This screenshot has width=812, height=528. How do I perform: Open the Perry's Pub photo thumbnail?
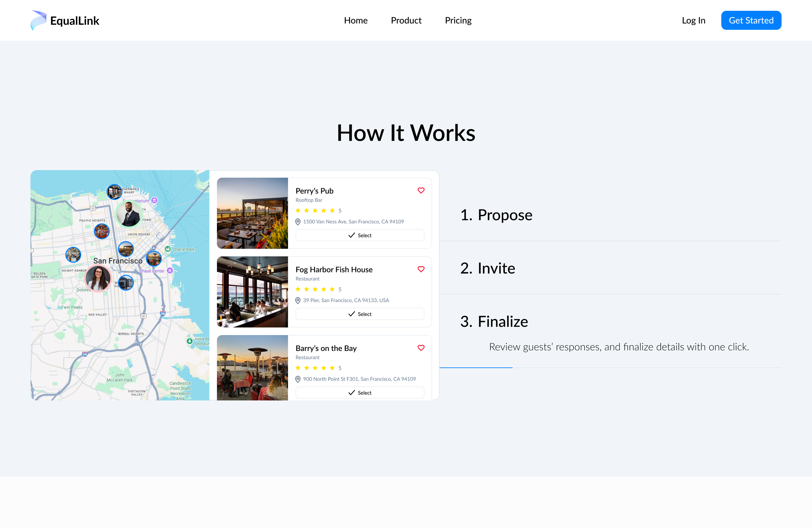252,213
